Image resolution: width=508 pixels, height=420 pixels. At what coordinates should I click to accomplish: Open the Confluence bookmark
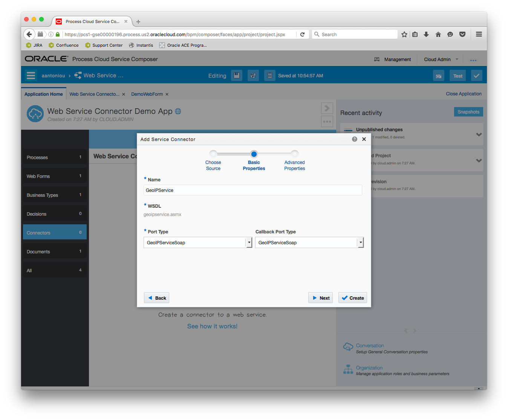pyautogui.click(x=63, y=45)
